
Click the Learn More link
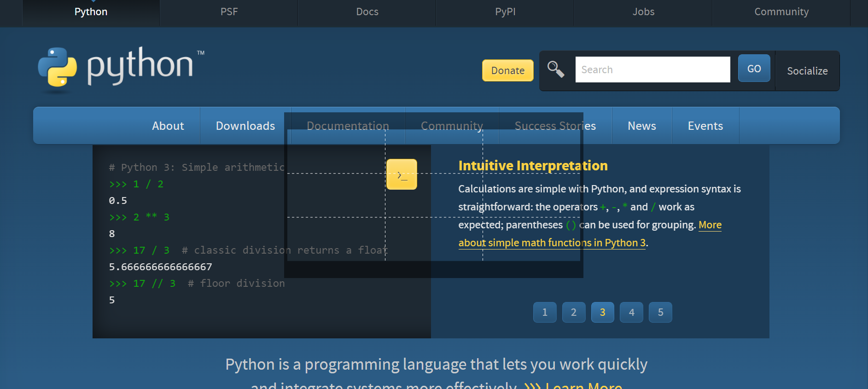point(573,386)
